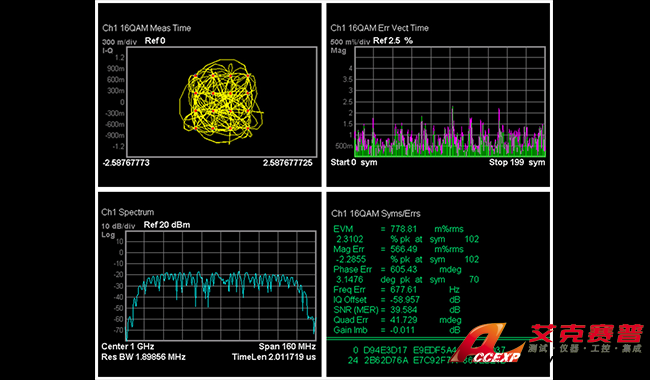Image resolution: width=650 pixels, height=380 pixels.
Task: Click the Start 0 sym label
Action: pos(354,162)
